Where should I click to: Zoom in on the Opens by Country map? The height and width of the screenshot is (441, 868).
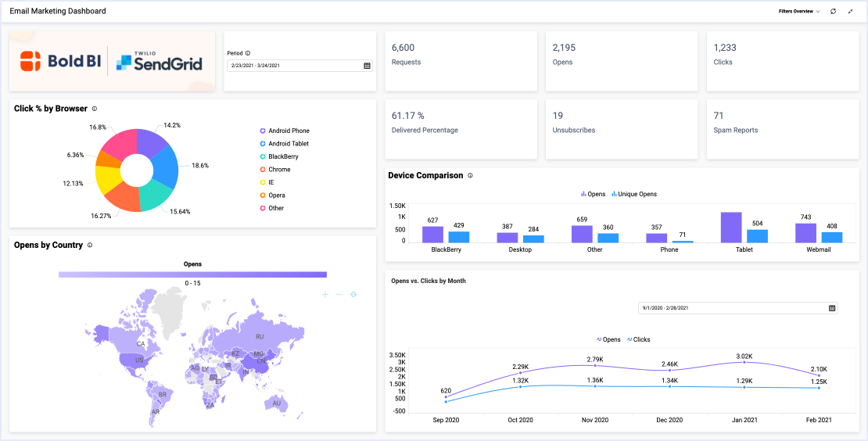325,295
